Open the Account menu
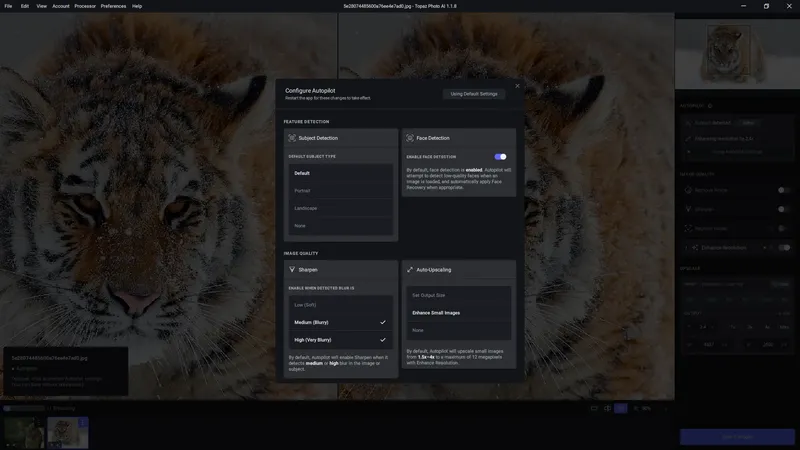 coord(61,6)
